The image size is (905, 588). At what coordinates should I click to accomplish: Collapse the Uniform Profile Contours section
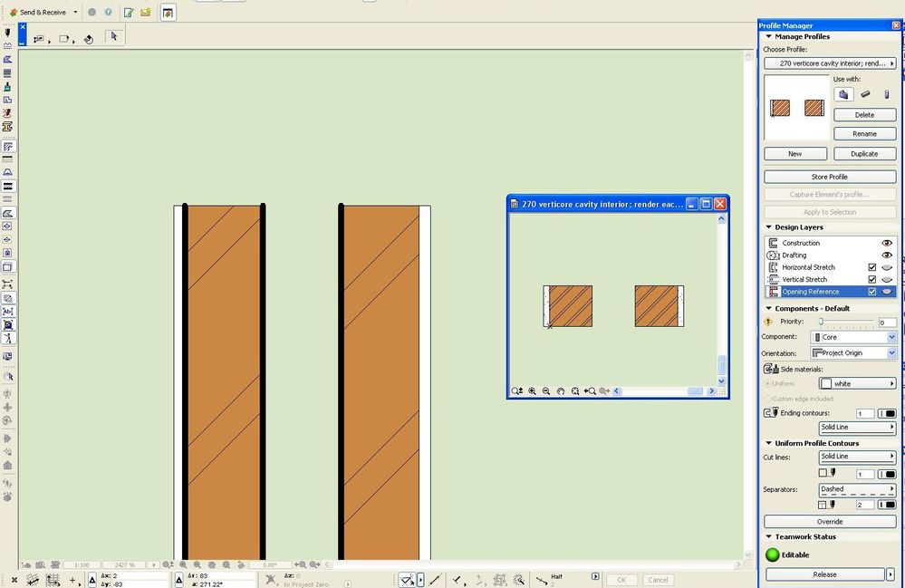click(x=769, y=443)
